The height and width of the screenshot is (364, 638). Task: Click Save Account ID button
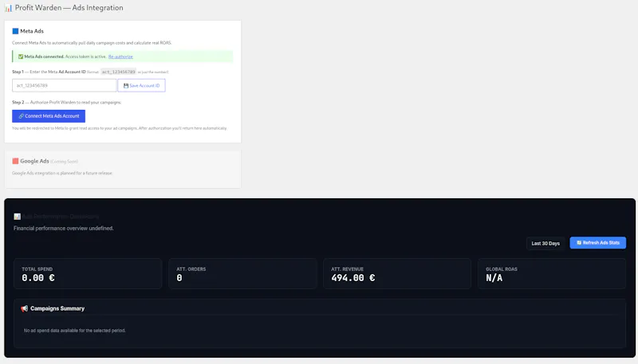pyautogui.click(x=142, y=85)
